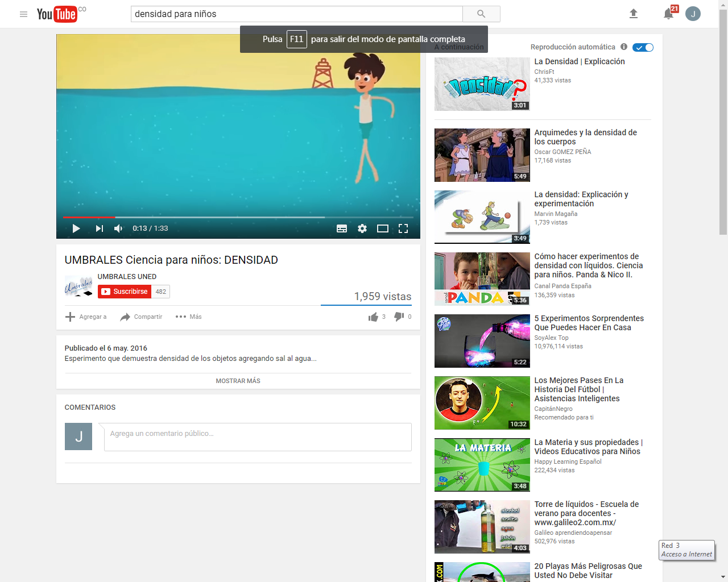
Task: Click Oscar GOMEZ PEÑA channel name
Action: coord(562,152)
